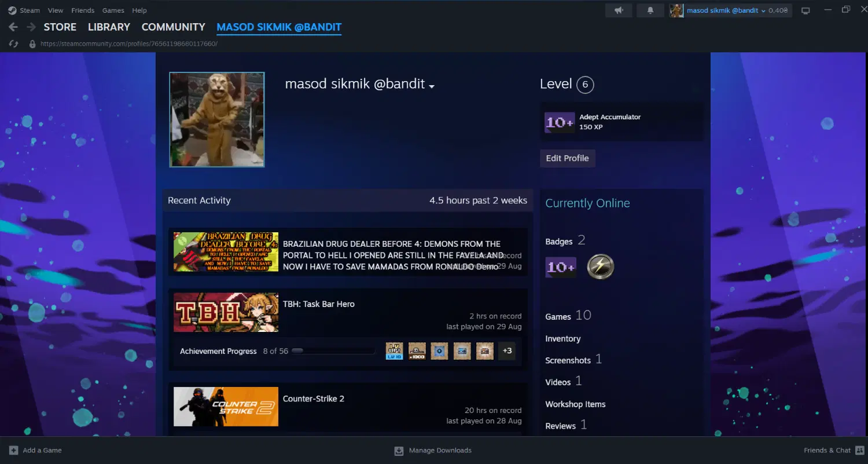This screenshot has width=868, height=464.
Task: Open the Friends menu
Action: point(83,10)
